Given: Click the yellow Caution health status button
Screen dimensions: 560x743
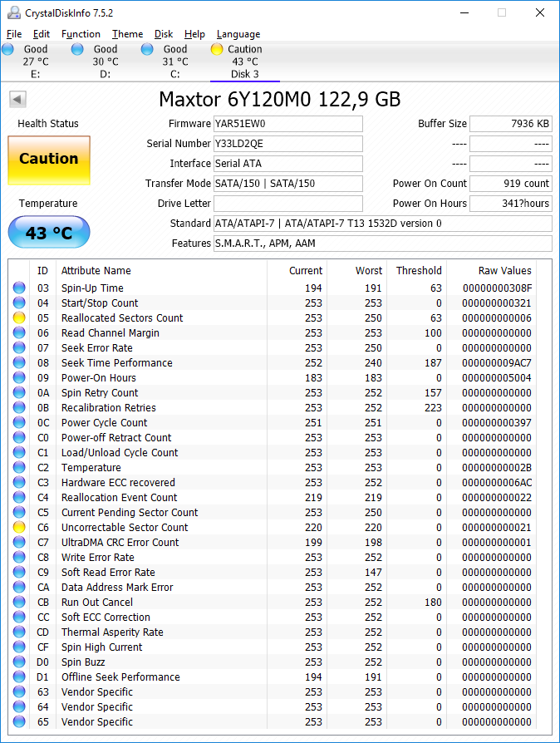Looking at the screenshot, I should coord(49,160).
